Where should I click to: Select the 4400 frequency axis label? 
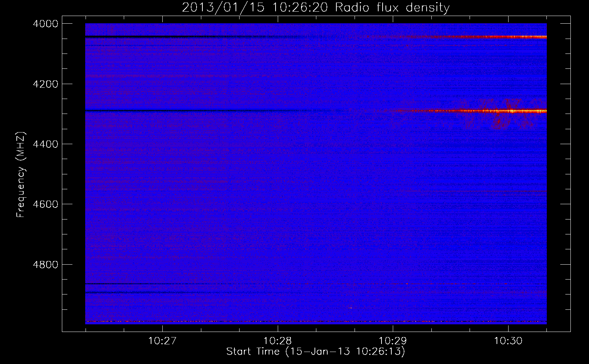click(x=45, y=144)
